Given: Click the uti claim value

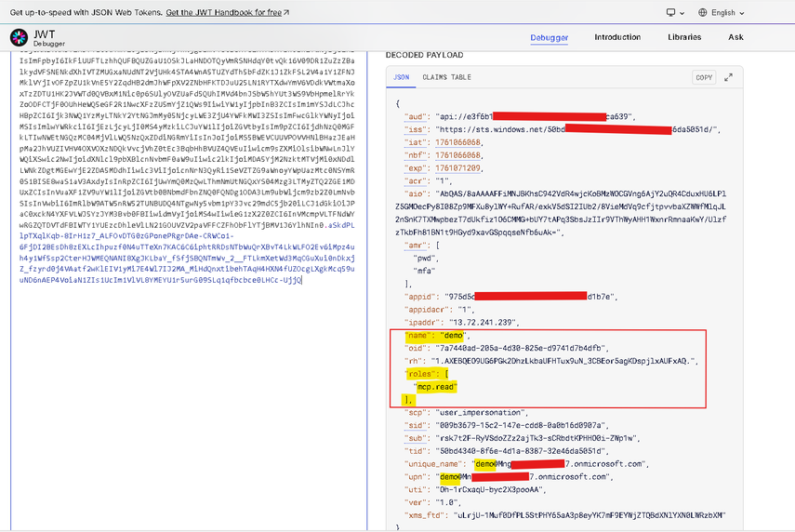Looking at the screenshot, I should [490, 490].
